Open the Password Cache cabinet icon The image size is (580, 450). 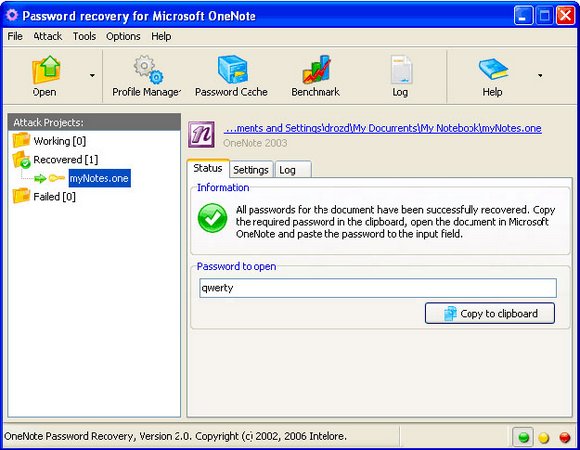[x=232, y=70]
